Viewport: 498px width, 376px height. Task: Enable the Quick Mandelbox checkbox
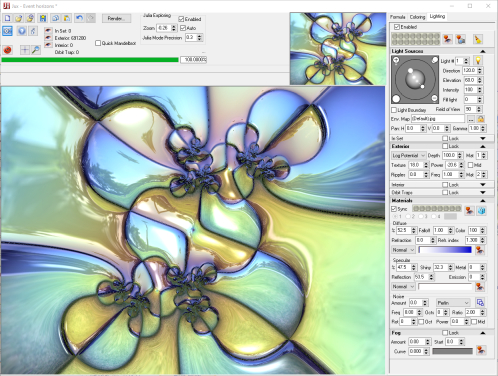98,43
